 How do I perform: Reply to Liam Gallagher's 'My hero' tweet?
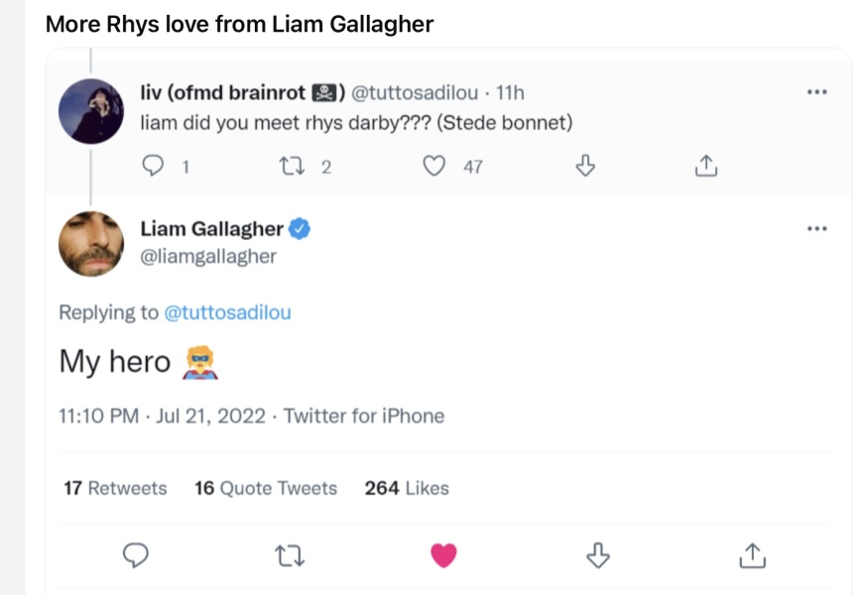(x=136, y=556)
